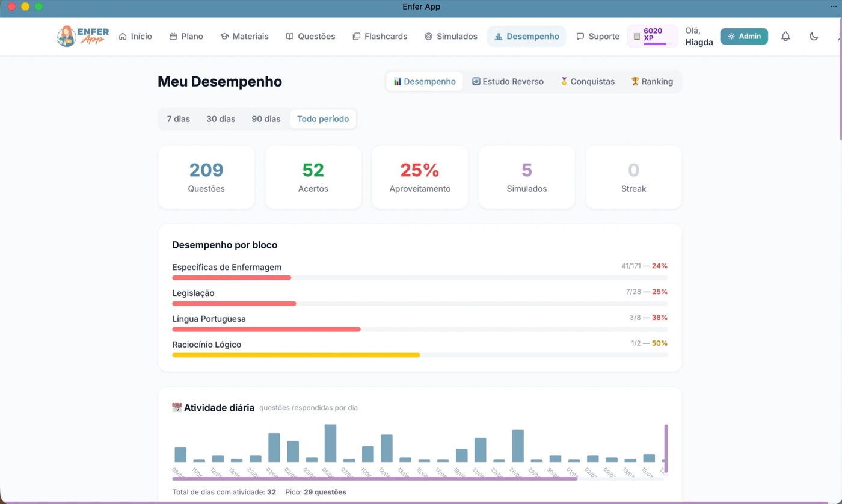Open the Flashcards section
Viewport: 842px width, 504px height.
380,36
